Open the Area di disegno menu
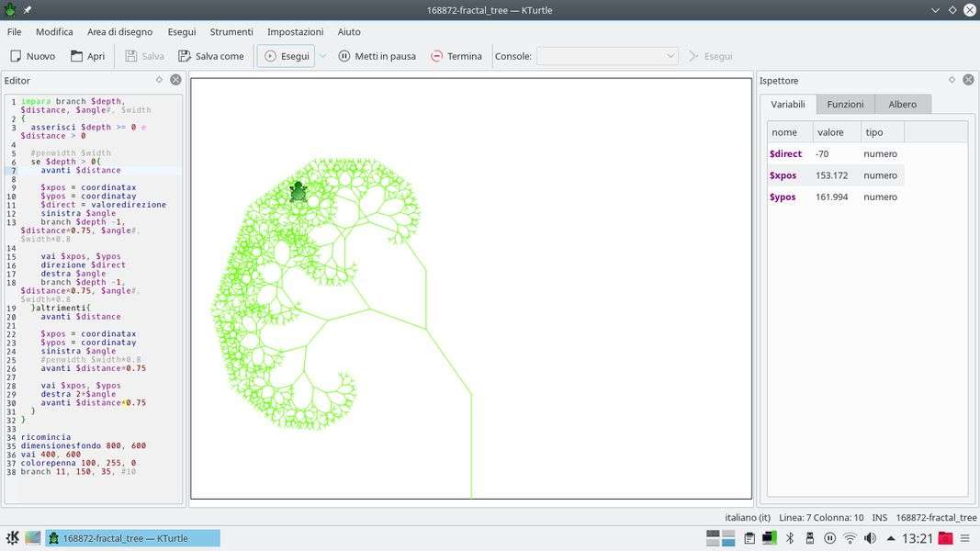980x551 pixels. pyautogui.click(x=120, y=31)
